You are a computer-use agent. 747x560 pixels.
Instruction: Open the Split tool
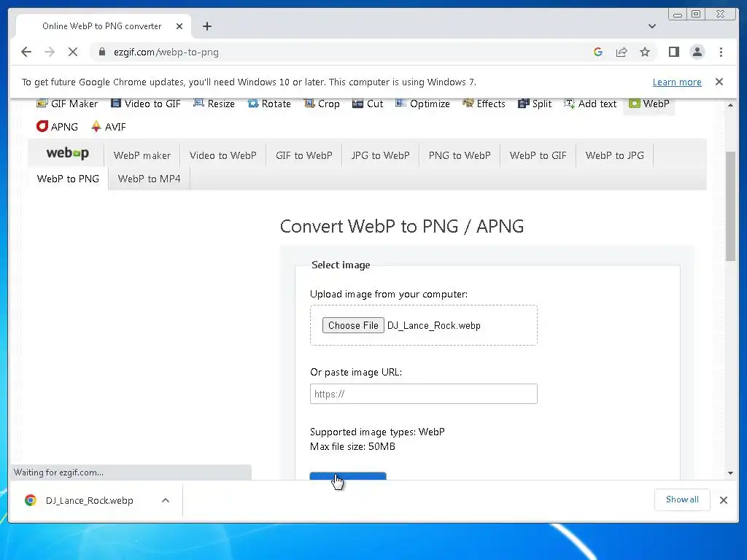[x=535, y=104]
